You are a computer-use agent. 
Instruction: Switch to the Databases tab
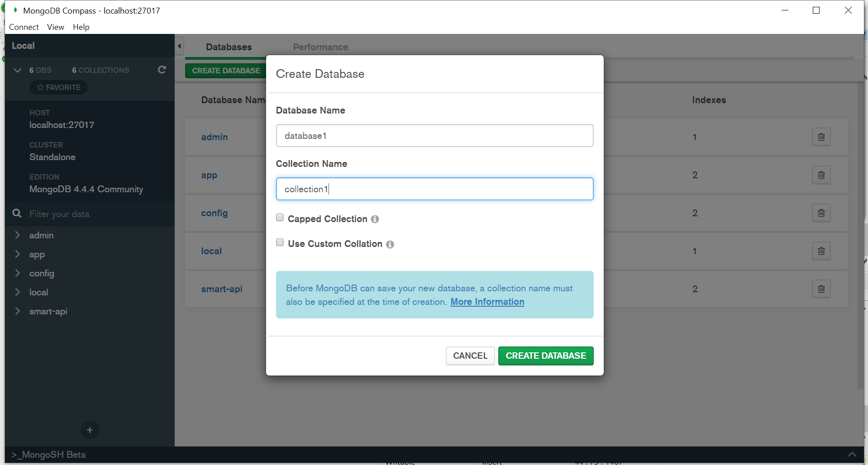tap(229, 47)
